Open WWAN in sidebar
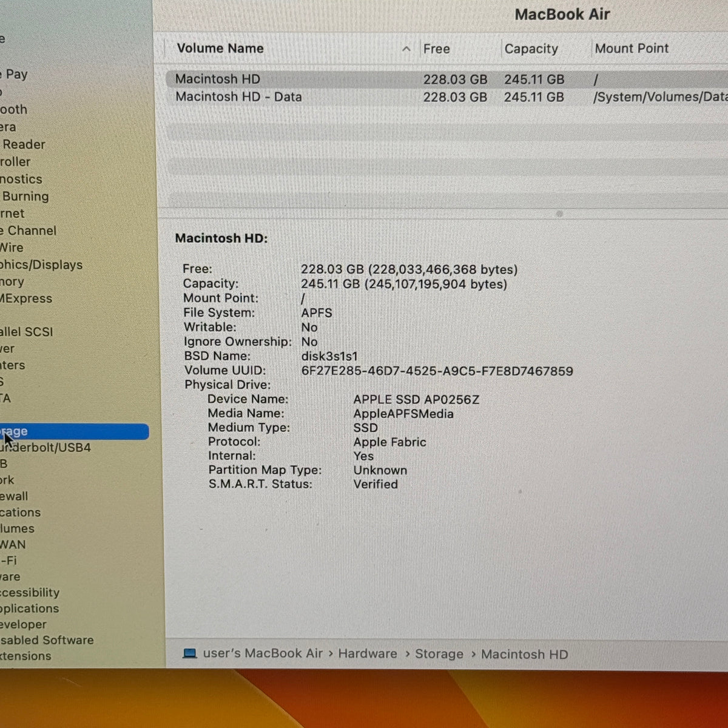Image resolution: width=728 pixels, height=728 pixels. [x=13, y=545]
